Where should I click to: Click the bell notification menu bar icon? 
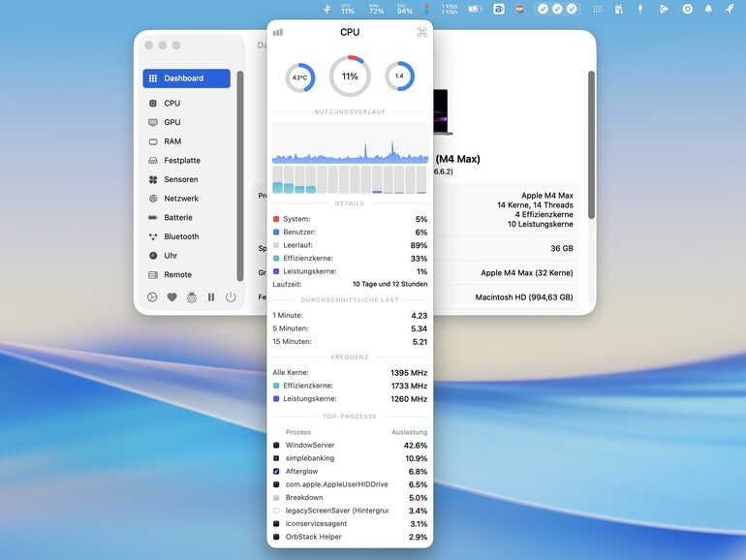coord(708,9)
